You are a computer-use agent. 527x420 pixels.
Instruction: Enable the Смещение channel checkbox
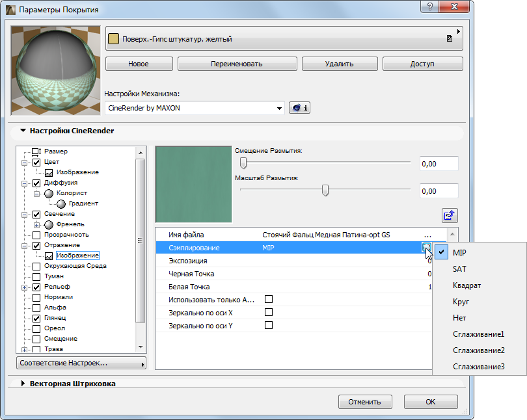click(36, 339)
